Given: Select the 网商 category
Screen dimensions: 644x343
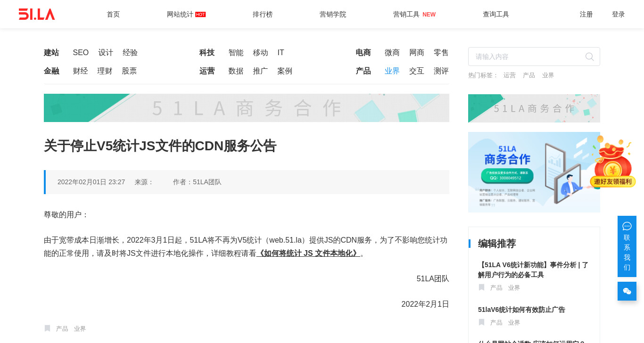Looking at the screenshot, I should 417,53.
